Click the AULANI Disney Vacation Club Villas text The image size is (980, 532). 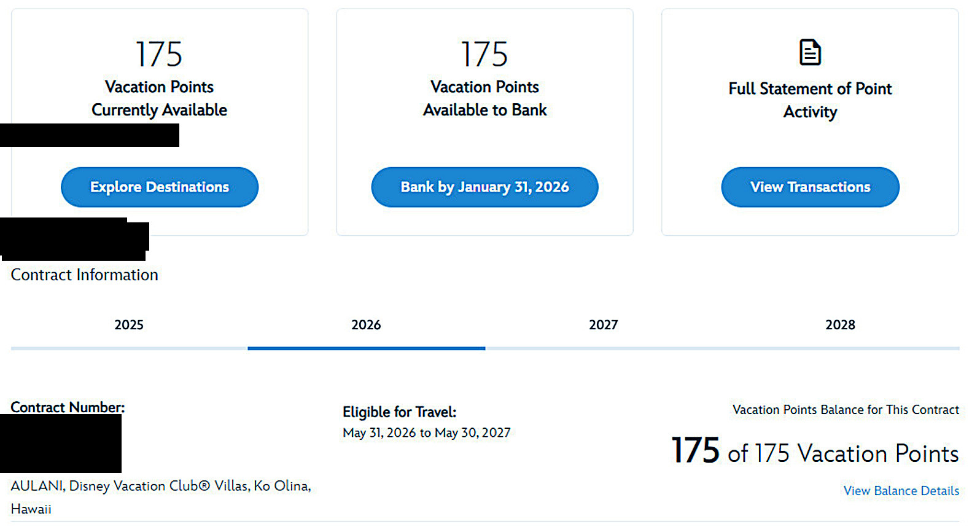coord(161,486)
